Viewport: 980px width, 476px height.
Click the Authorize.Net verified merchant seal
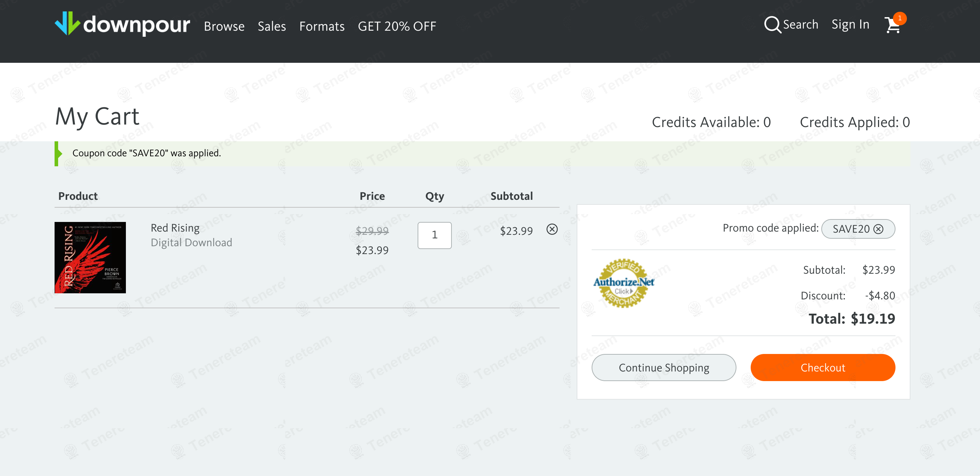(x=623, y=283)
